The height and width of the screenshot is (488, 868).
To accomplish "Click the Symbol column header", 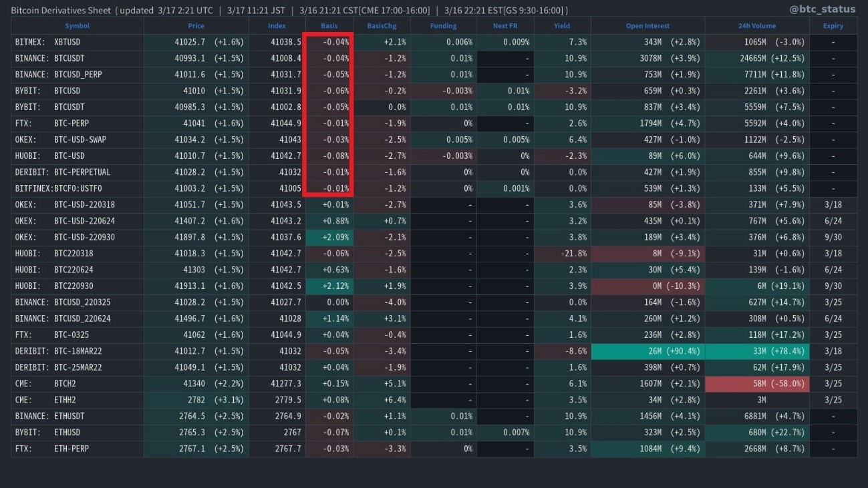I will point(78,26).
